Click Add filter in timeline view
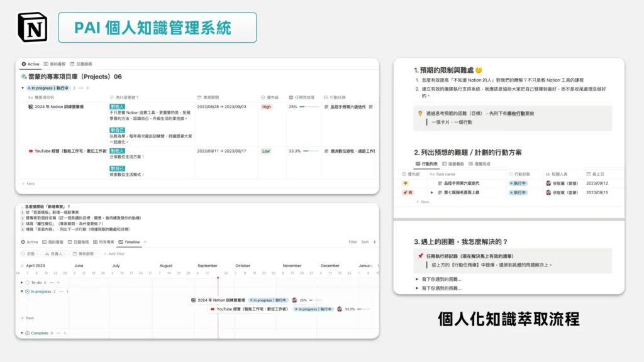This screenshot has height=362, width=644. [x=114, y=254]
